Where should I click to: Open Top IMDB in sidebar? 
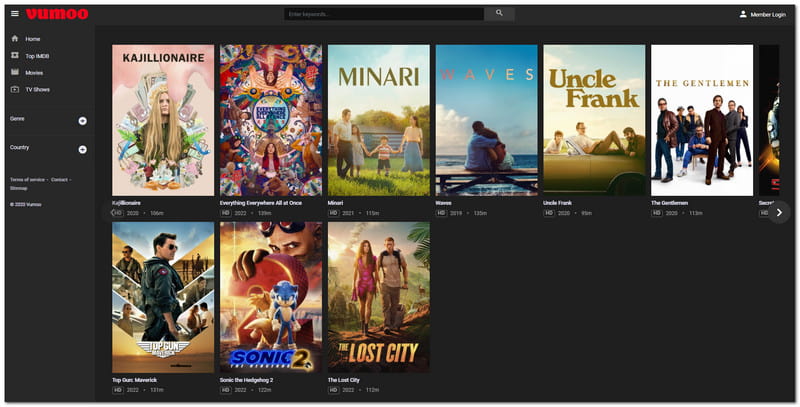(37, 56)
